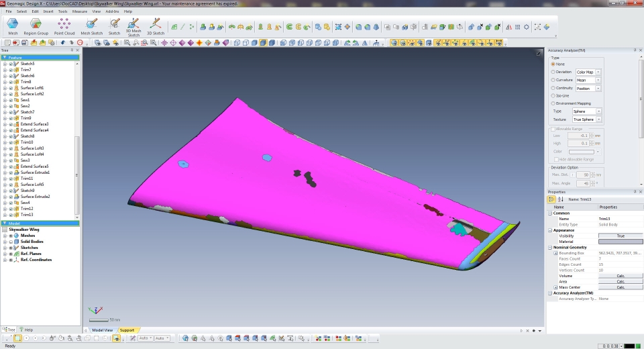Click the Redo arrow icon

72,43
